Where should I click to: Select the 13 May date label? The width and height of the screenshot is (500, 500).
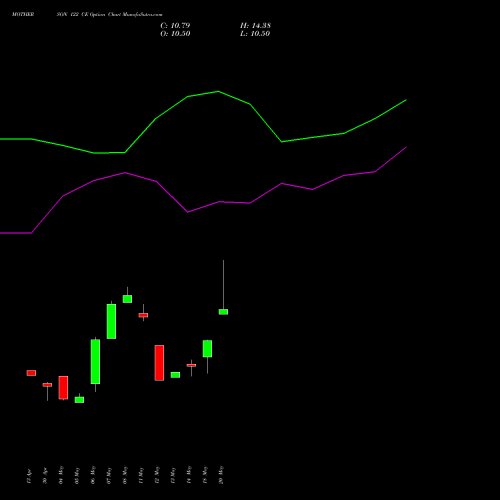pyautogui.click(x=173, y=475)
